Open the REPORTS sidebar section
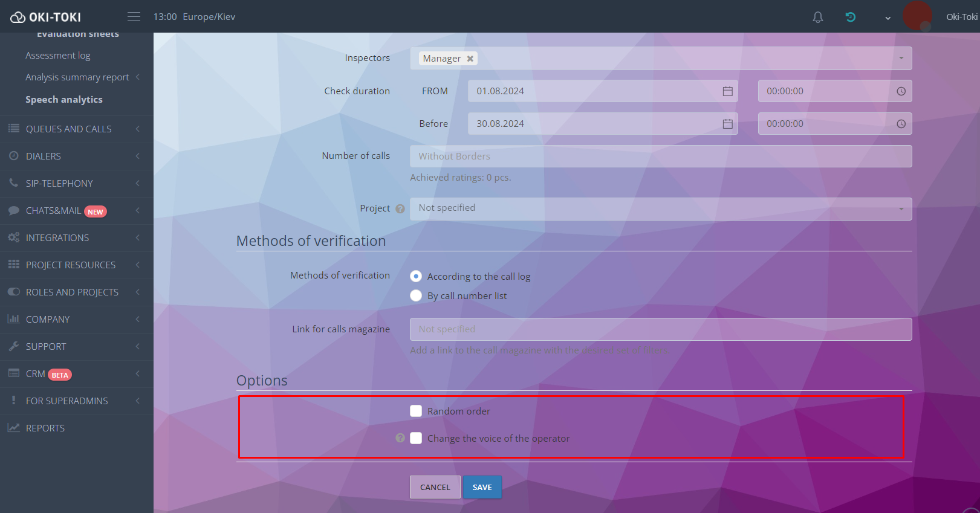 [x=45, y=428]
